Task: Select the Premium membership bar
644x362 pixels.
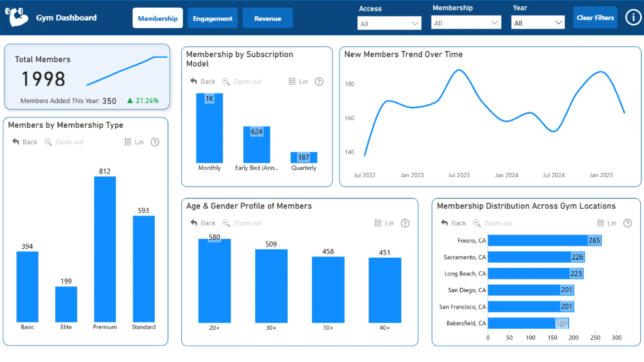Action: click(x=105, y=249)
